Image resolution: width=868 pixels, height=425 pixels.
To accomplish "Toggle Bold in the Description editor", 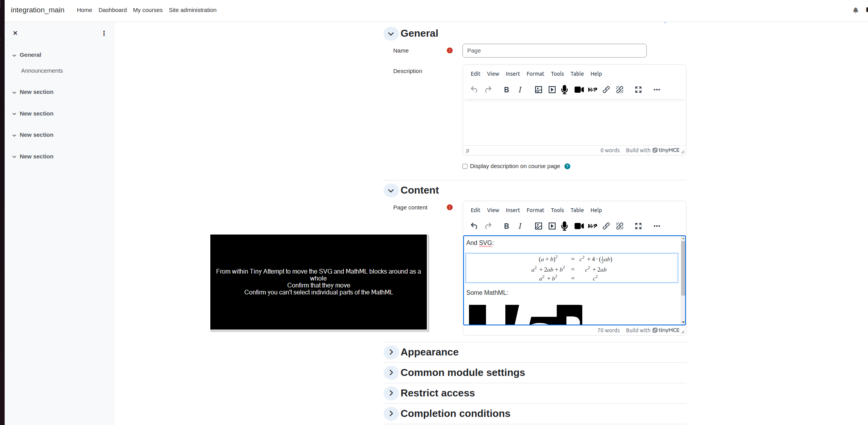I will (506, 90).
